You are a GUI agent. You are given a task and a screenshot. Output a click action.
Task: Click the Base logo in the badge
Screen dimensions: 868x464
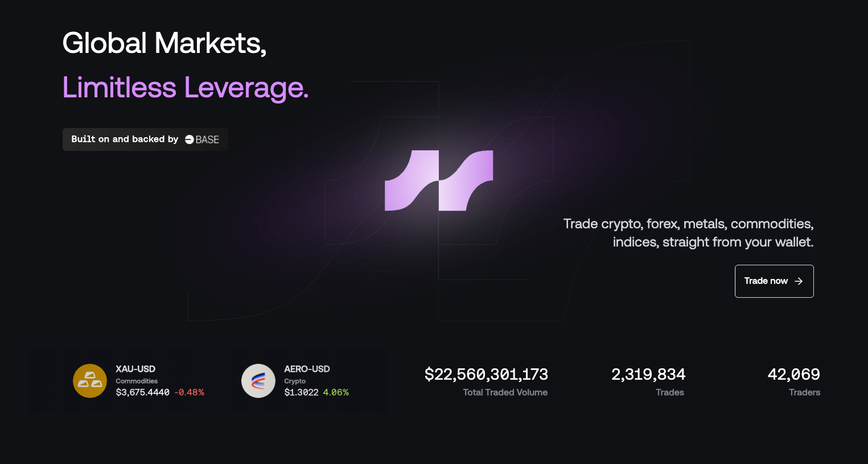point(202,139)
